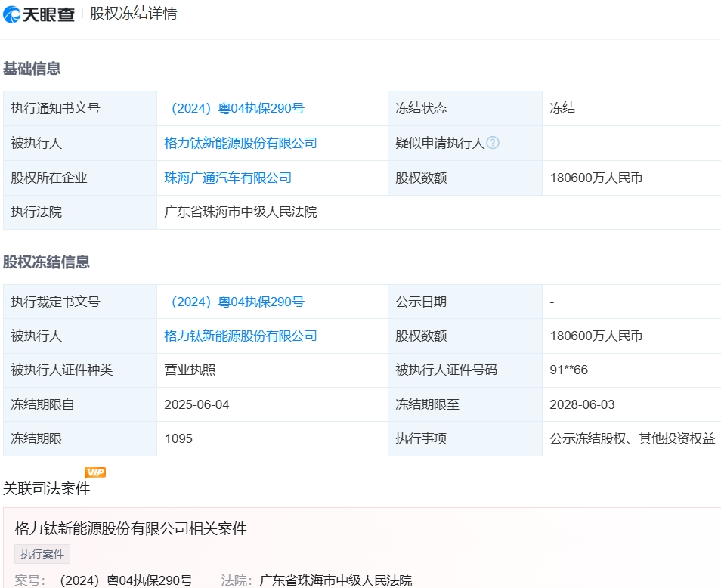The image size is (721, 588).
Task: Click the 执行裁定书文号 label cell
Action: (x=80, y=302)
